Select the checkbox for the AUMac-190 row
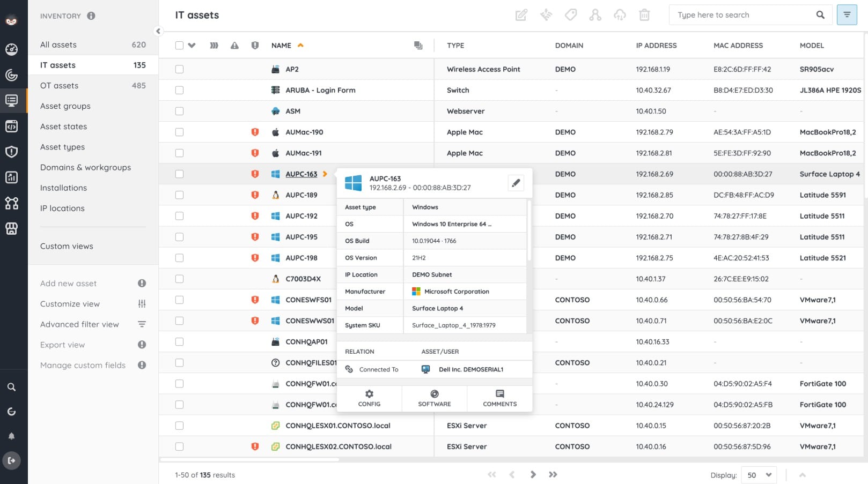The width and height of the screenshot is (868, 484). 179,132
